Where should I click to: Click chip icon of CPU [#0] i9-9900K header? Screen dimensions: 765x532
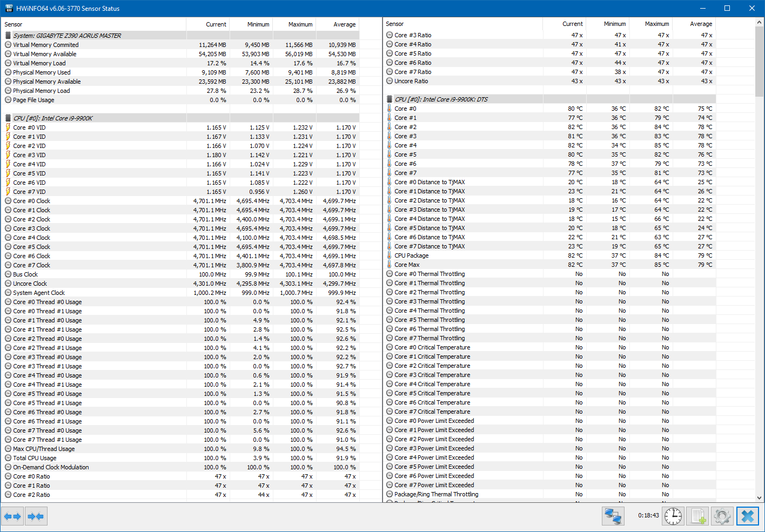(8, 118)
